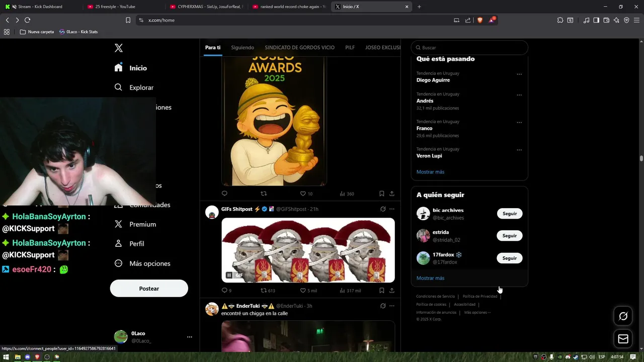Image resolution: width=644 pixels, height=362 pixels.
Task: Repost the GIF with 613 reposts
Action: pos(268,291)
